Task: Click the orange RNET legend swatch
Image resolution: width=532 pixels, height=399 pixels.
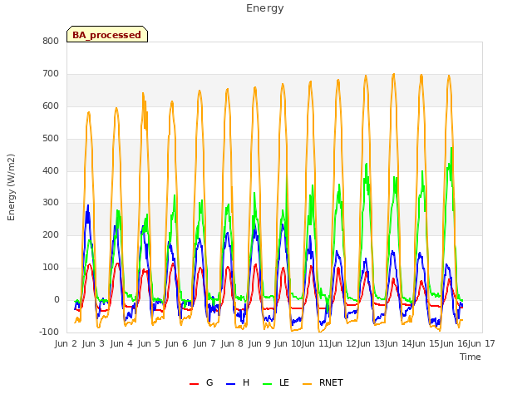Action: [307, 384]
